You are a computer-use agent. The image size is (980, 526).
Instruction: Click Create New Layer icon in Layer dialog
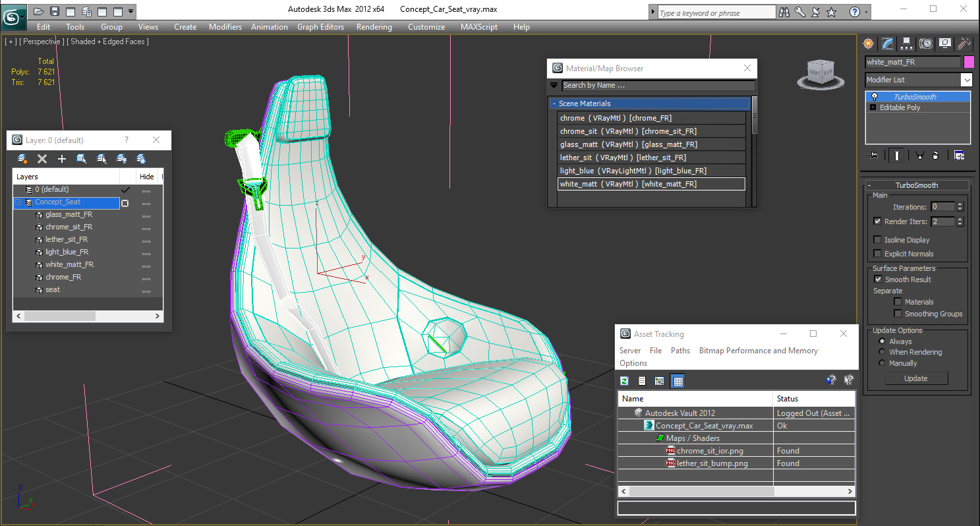tap(22, 159)
